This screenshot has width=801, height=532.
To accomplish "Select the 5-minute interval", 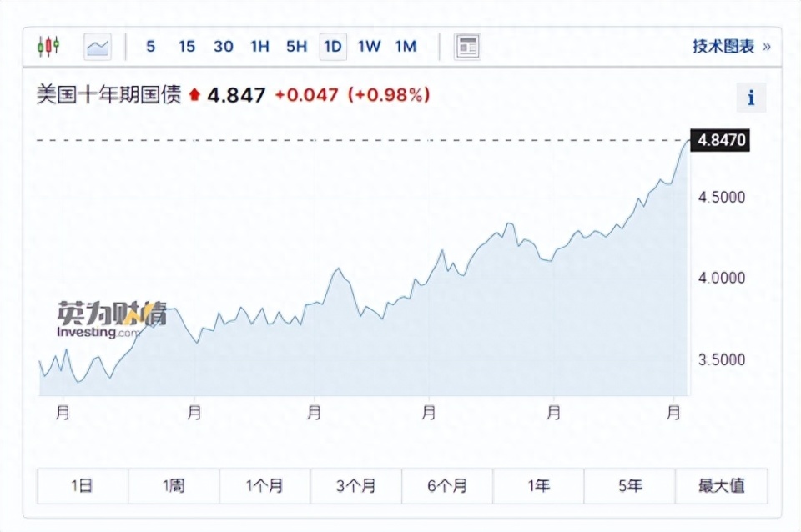I will point(151,47).
